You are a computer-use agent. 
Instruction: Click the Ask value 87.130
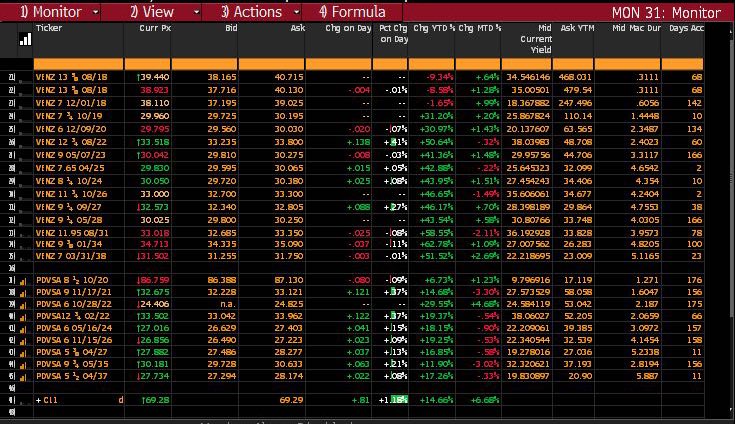(289, 280)
